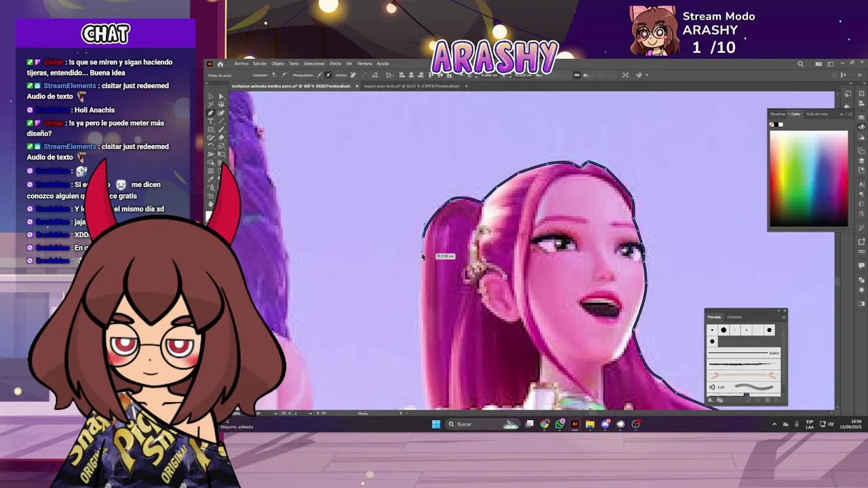Collapse the right panel dock arrows

click(x=865, y=83)
